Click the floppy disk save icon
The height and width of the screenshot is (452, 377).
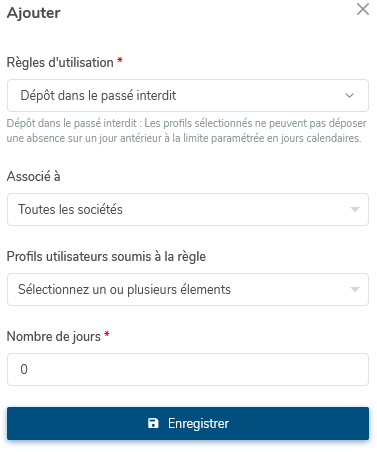[x=153, y=423]
